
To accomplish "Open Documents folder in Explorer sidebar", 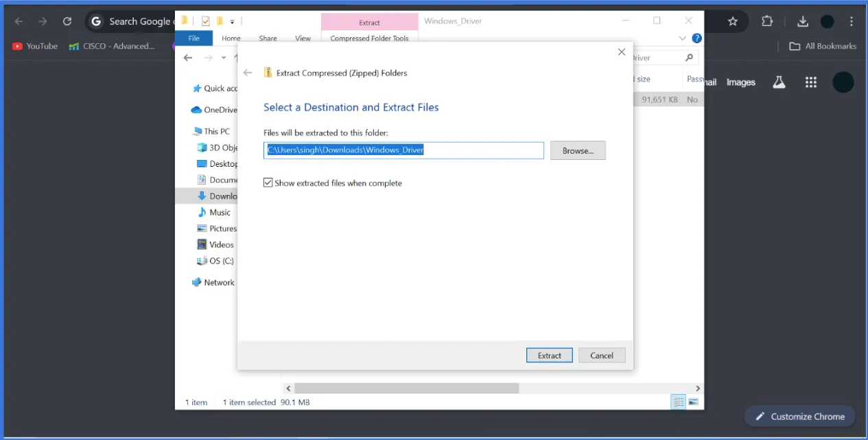I will (x=217, y=180).
